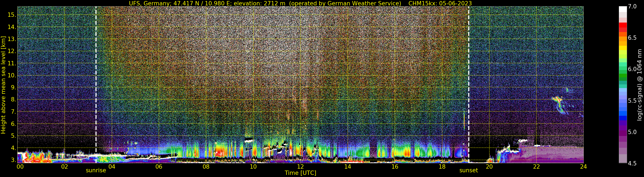The height and width of the screenshot is (177, 644).
Task: Click the height axis tick '6.'
Action: pyautogui.click(x=13, y=124)
